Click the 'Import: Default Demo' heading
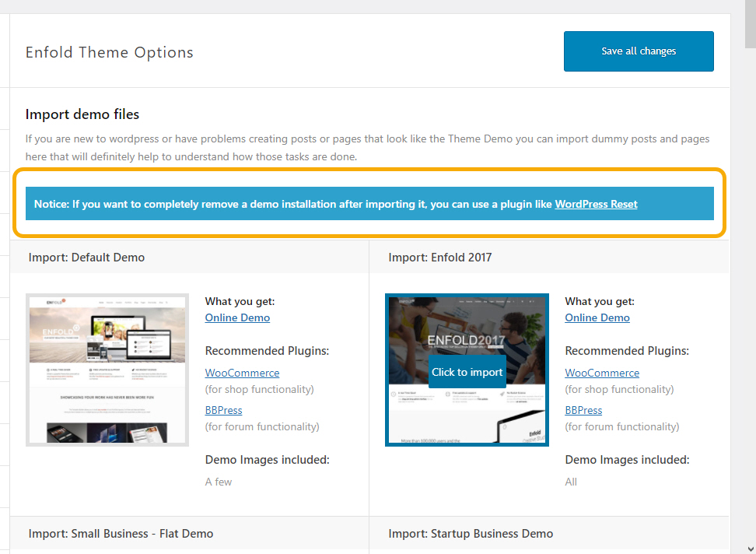 (x=86, y=258)
